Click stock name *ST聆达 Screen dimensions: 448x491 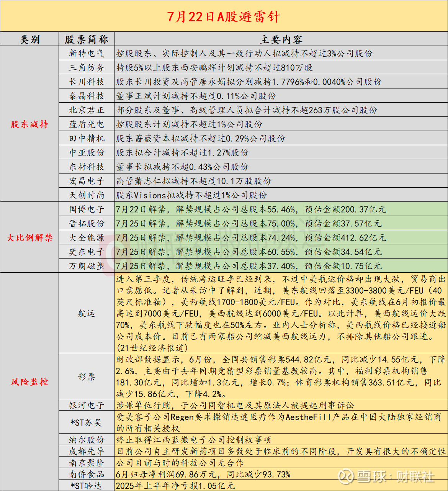tap(87, 486)
